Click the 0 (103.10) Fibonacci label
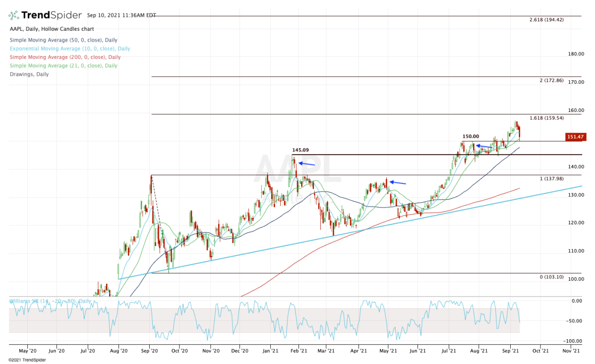Image resolution: width=595 pixels, height=364 pixels. tap(551, 277)
